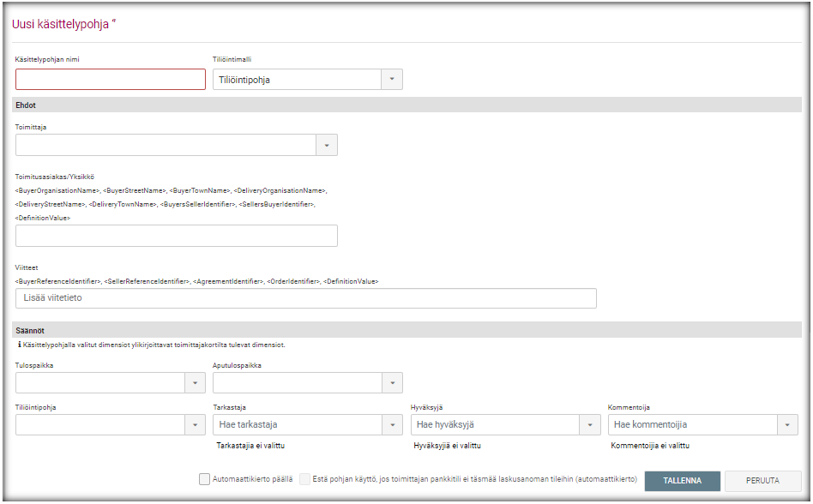
Task: Click the Toimittaja input field
Action: click(x=166, y=145)
